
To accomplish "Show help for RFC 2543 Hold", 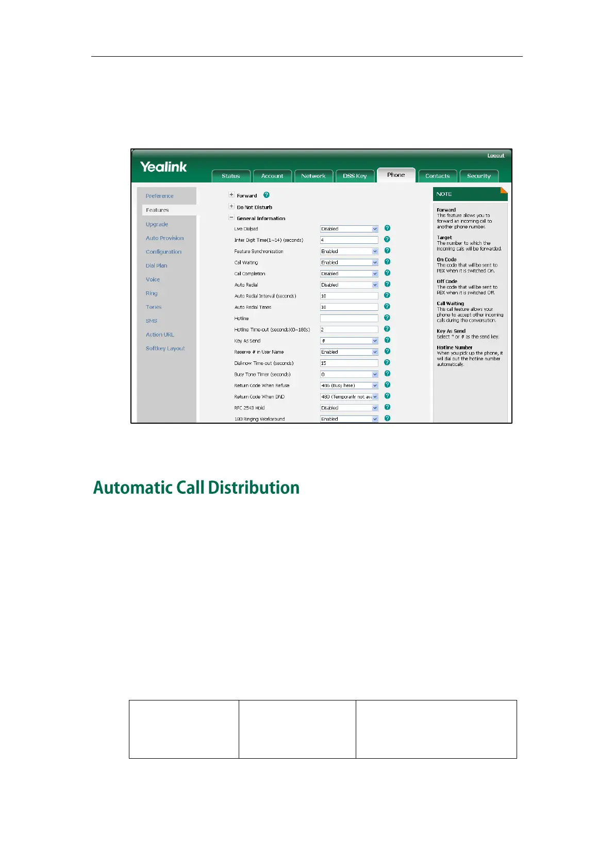I will click(x=387, y=407).
